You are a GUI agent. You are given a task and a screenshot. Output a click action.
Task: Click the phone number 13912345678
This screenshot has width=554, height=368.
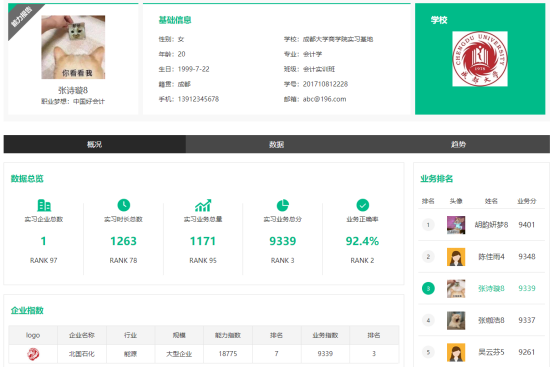click(x=198, y=99)
